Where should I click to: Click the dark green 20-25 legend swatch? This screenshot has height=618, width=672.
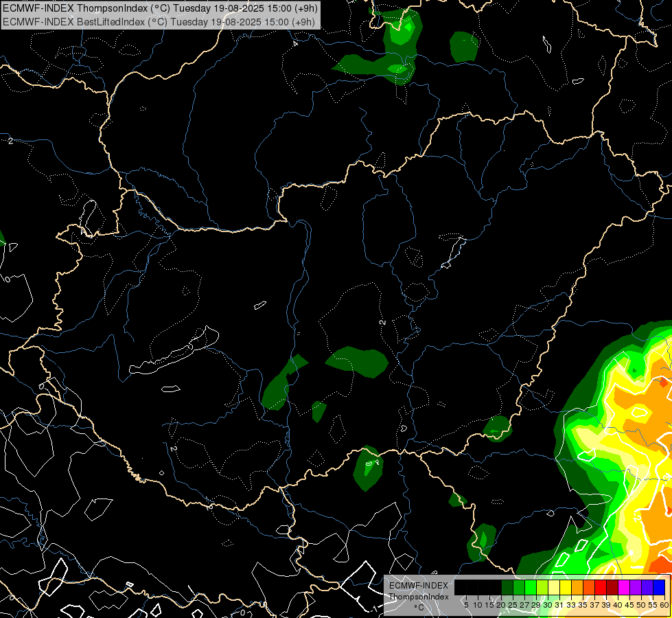click(508, 587)
